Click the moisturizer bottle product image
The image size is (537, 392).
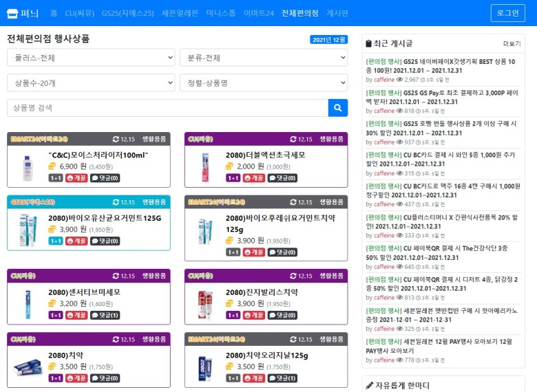28,168
